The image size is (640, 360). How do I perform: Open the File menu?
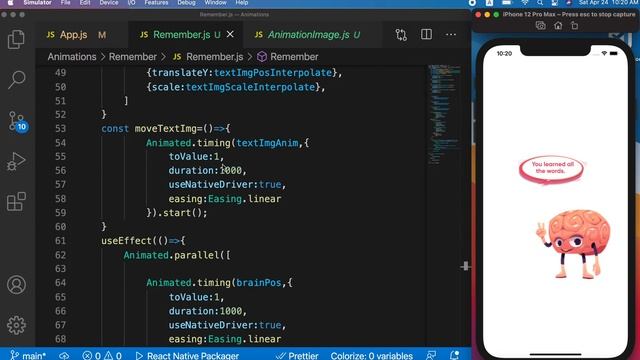tap(65, 3)
